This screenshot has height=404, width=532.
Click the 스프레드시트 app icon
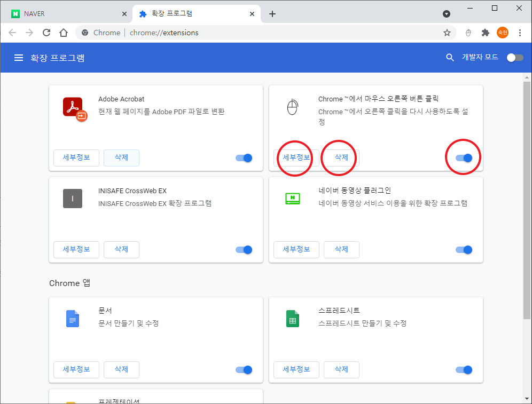pyautogui.click(x=293, y=319)
